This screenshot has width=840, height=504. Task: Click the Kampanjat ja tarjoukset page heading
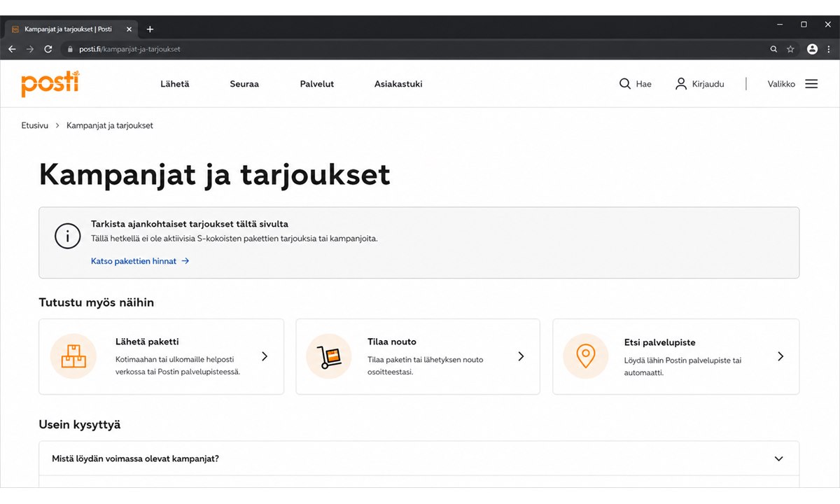pos(214,174)
